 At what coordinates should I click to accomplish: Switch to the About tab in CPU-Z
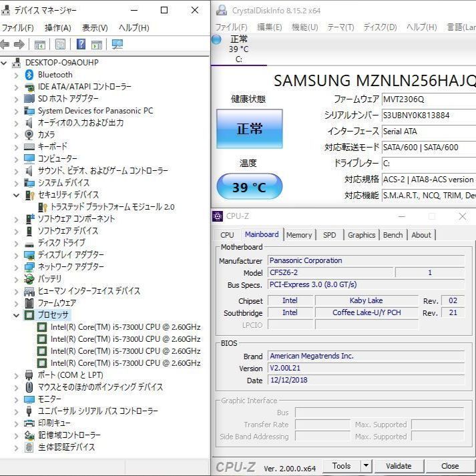point(421,235)
